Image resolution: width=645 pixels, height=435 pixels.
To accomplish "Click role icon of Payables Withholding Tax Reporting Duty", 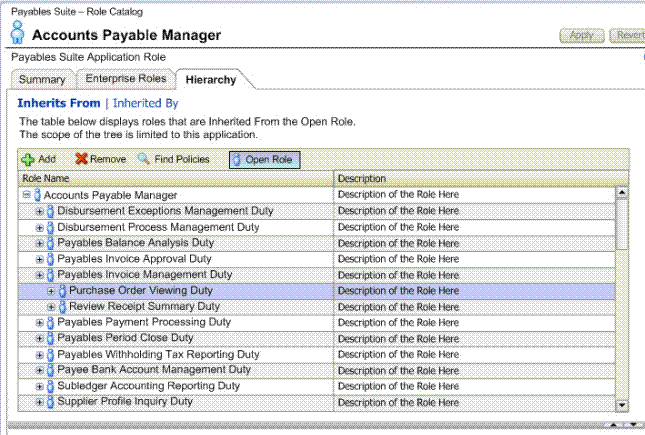I will [x=50, y=355].
